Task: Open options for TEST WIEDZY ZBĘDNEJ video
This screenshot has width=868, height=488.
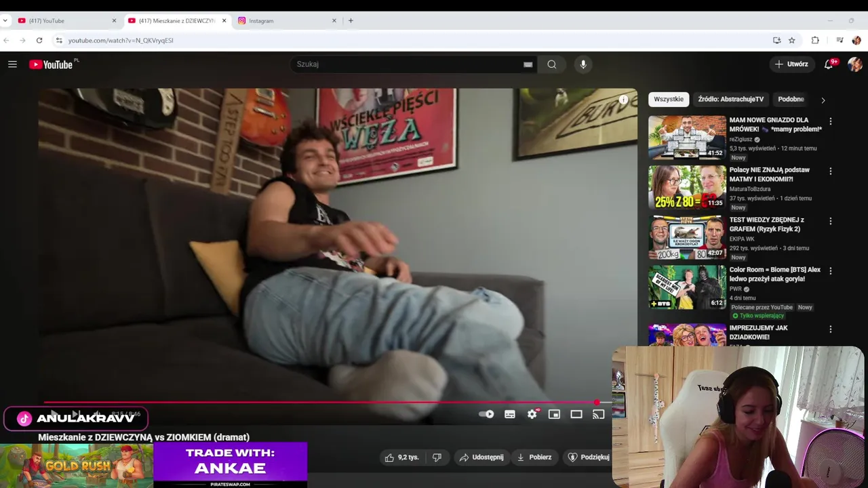Action: pos(831,221)
